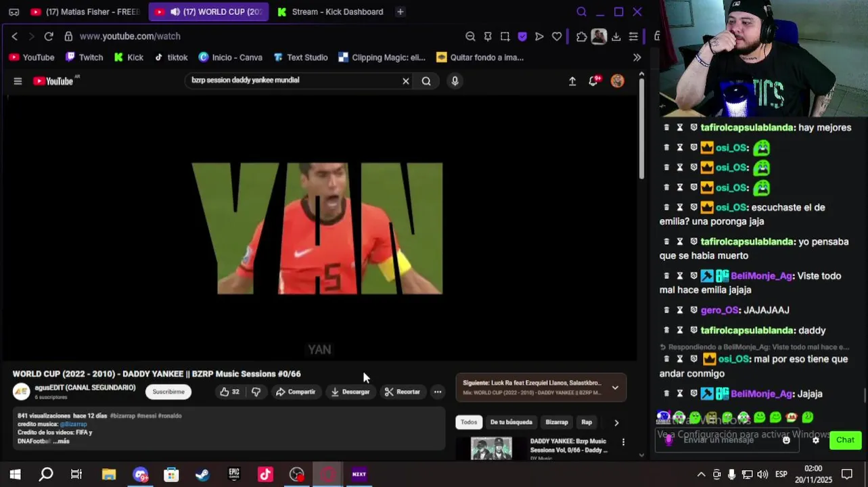Focus the YouTube search box
The image size is (868, 487).
pyautogui.click(x=294, y=80)
